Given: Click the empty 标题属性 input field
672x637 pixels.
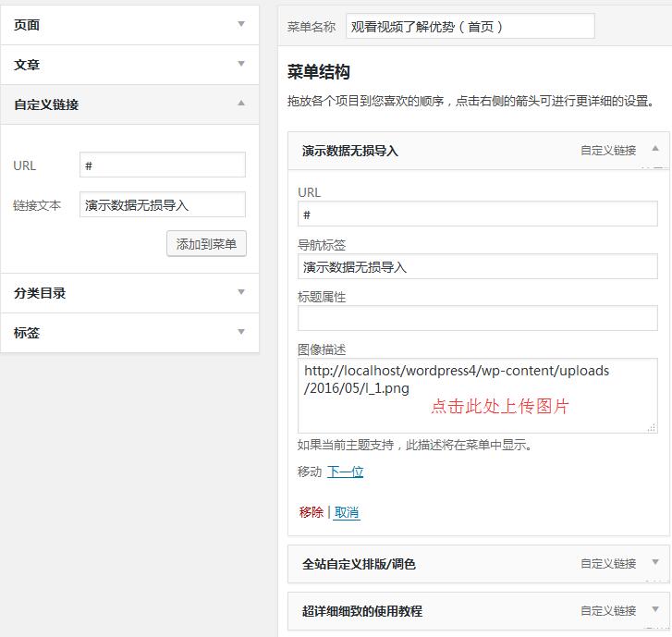Looking at the screenshot, I should [477, 318].
